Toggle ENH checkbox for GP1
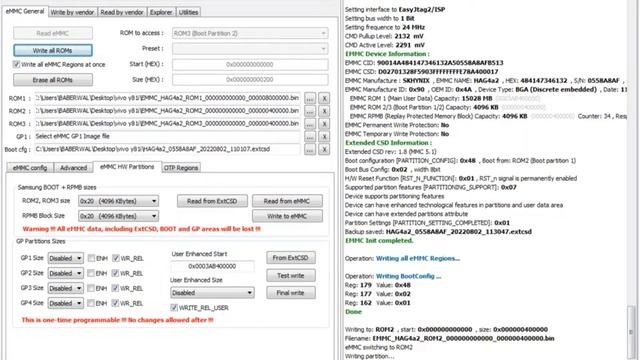The height and width of the screenshot is (360, 640). tap(91, 258)
